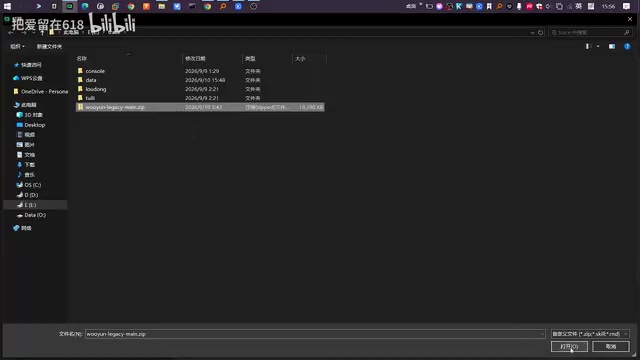The height and width of the screenshot is (360, 640).
Task: Select the loudong folder
Action: tap(96, 89)
